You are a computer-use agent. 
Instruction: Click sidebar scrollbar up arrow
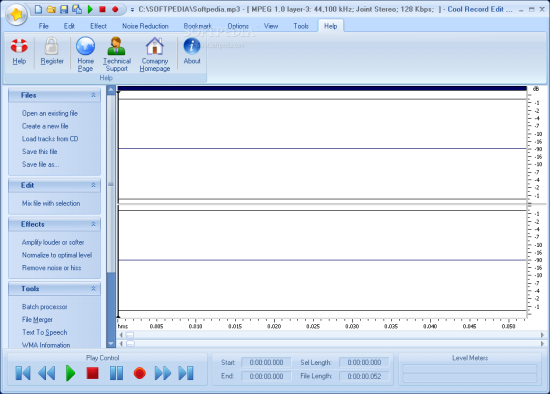[x=111, y=90]
